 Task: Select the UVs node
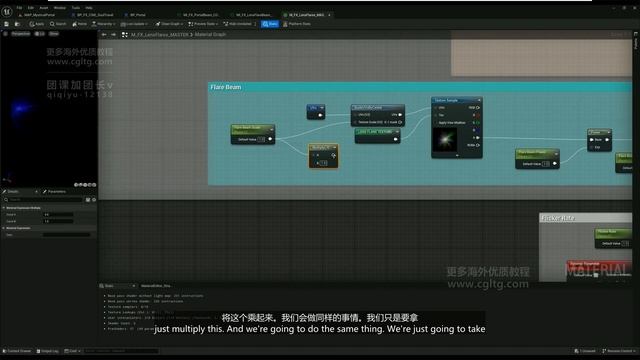click(x=316, y=111)
